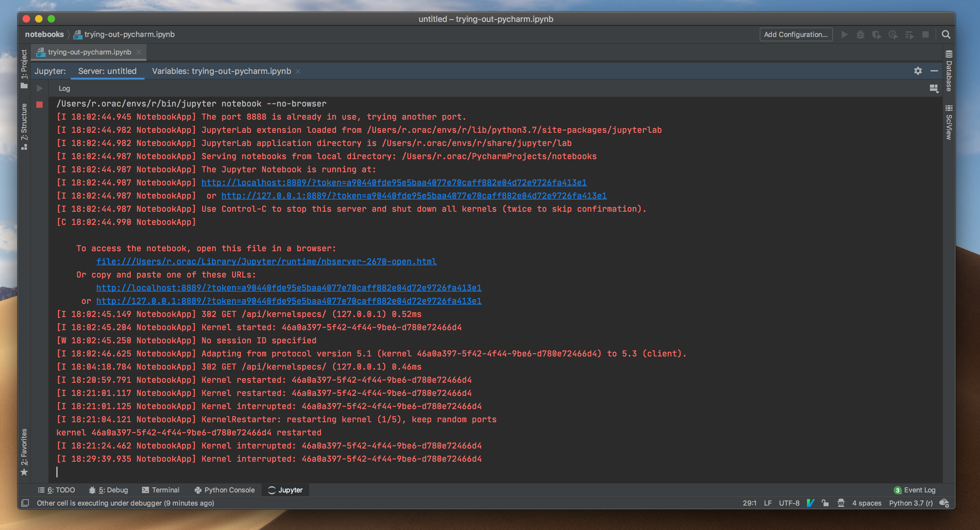
Task: Click the Hector inspector icon in status bar
Action: 841,503
